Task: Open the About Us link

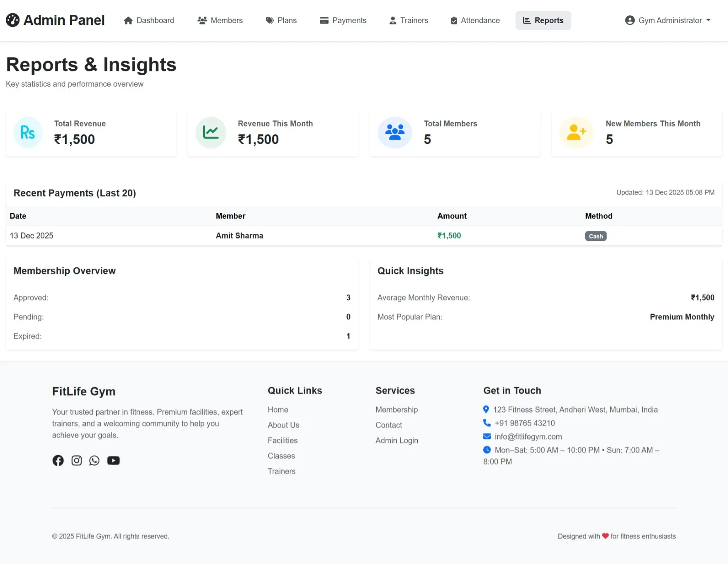Action: pos(283,425)
